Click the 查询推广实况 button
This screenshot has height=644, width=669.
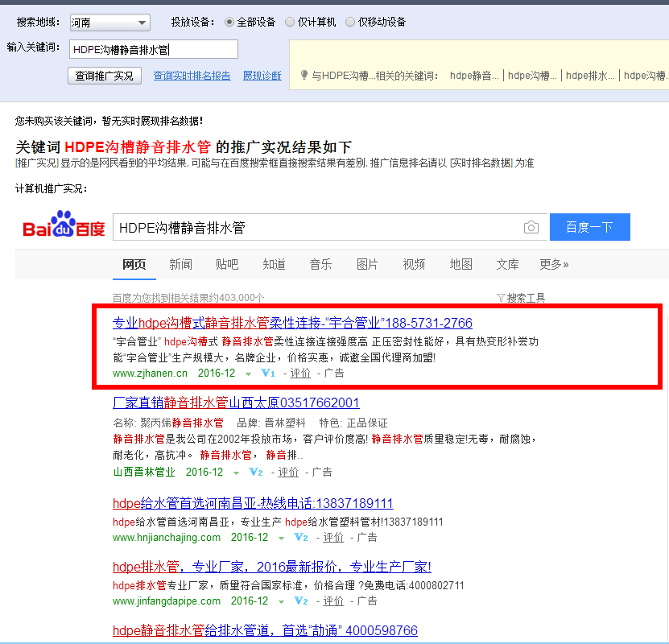105,76
